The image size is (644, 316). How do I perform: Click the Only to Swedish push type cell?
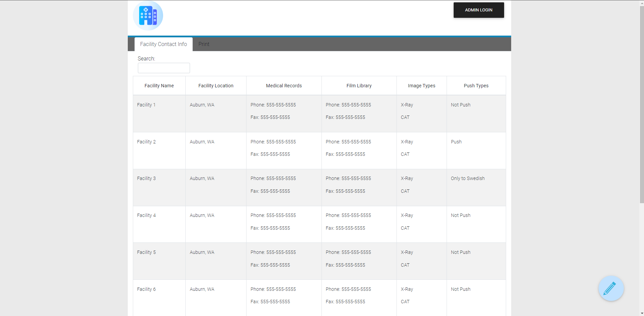[x=467, y=179]
